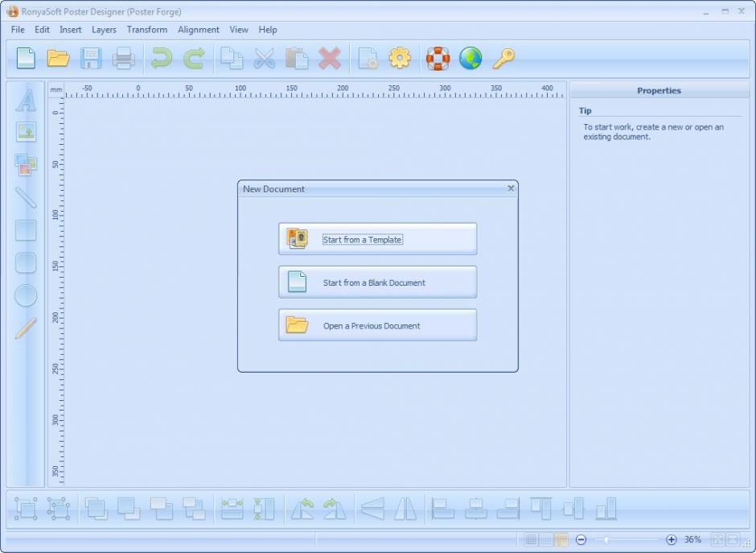Click the Cut scissors icon

[265, 59]
